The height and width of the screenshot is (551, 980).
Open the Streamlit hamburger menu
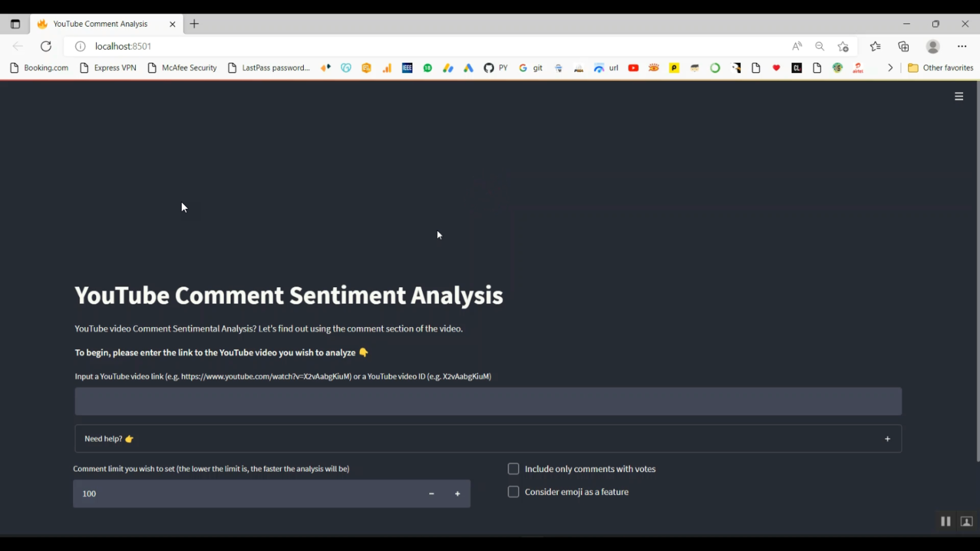click(958, 97)
